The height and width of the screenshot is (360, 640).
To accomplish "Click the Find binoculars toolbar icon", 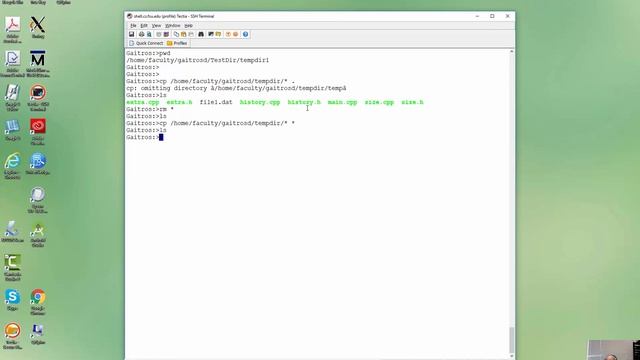I will 201,34.
